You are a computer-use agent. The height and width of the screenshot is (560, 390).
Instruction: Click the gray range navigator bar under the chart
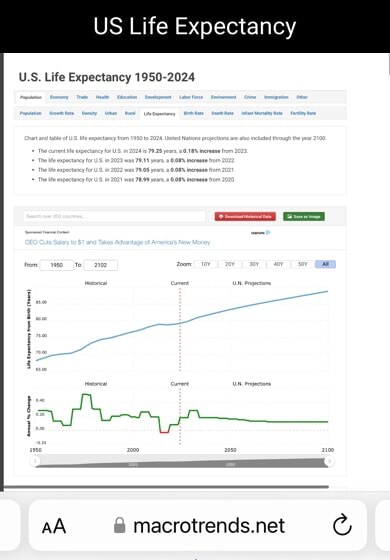click(182, 462)
